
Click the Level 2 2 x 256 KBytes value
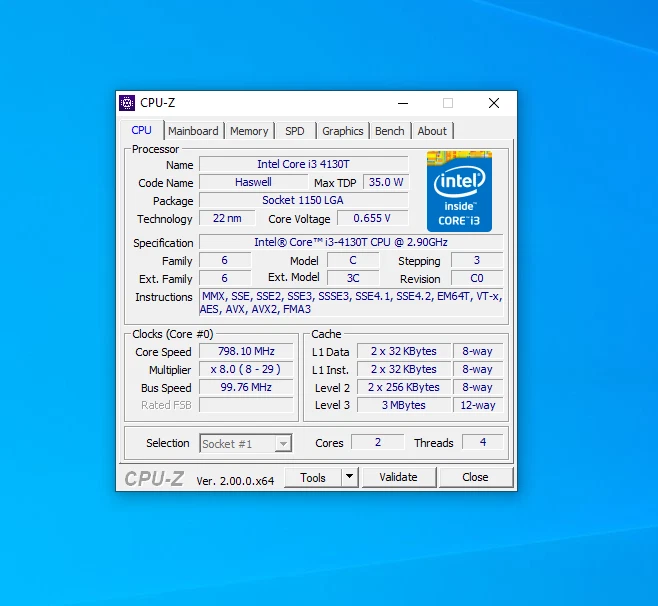pyautogui.click(x=404, y=387)
